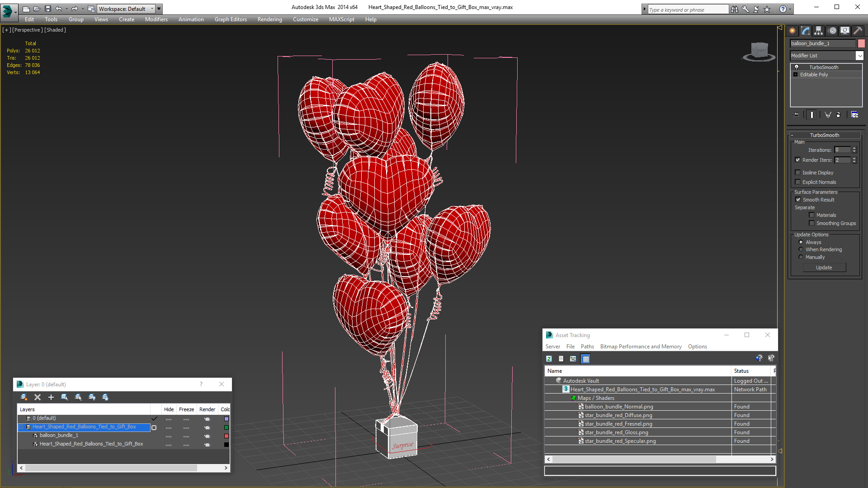This screenshot has height=488, width=868.
Task: Toggle TurboSmooth modifier lightbulb icon
Action: [x=797, y=67]
